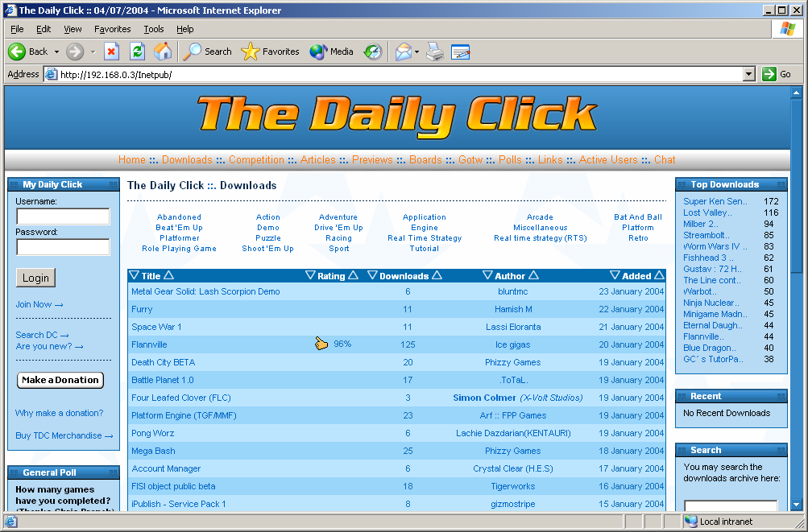The image size is (808, 532).
Task: Open the Tools menu
Action: coord(154,29)
